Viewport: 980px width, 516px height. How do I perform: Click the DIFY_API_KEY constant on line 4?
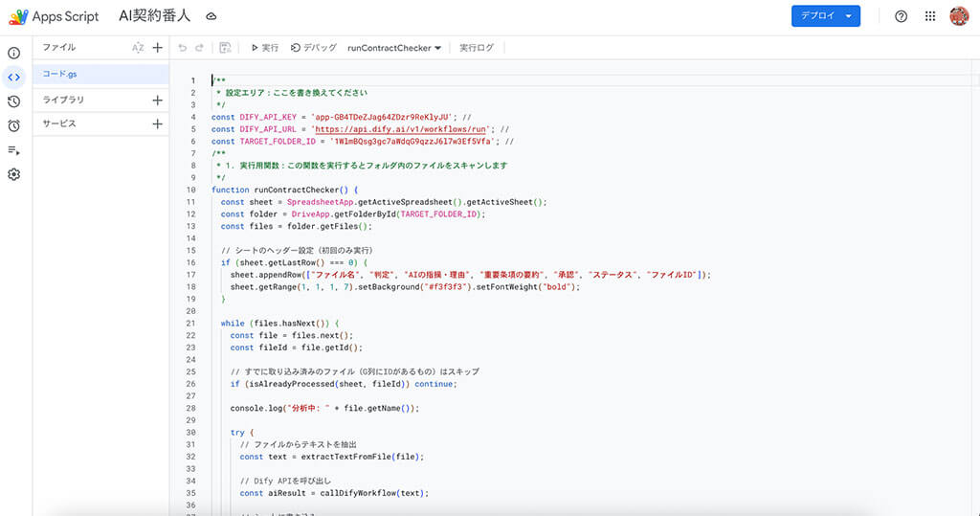pyautogui.click(x=268, y=117)
